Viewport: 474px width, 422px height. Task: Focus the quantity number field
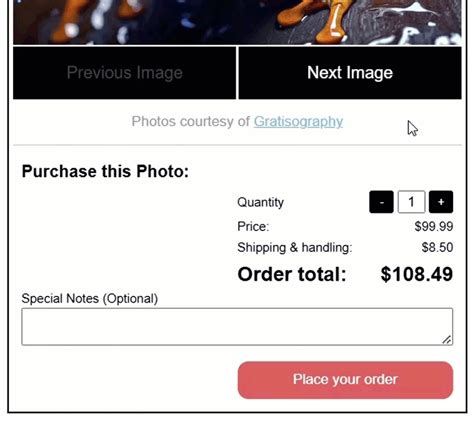pyautogui.click(x=411, y=202)
